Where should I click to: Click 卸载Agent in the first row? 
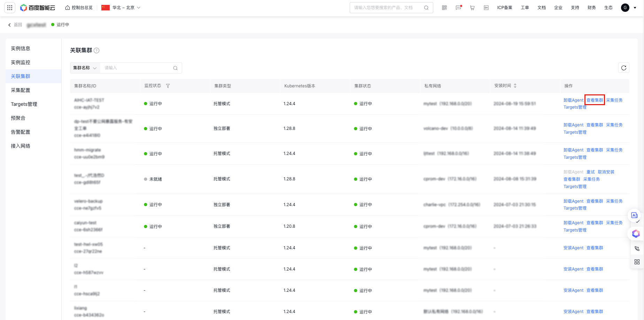573,100
